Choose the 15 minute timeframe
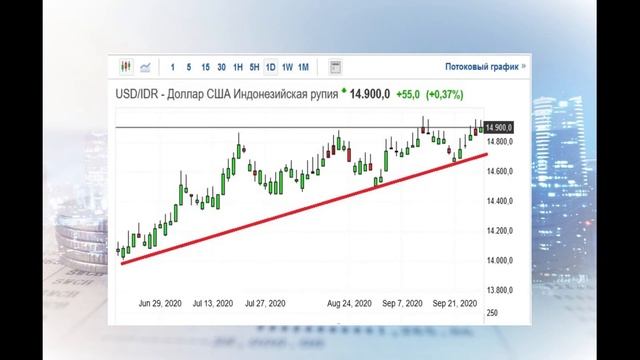The width and height of the screenshot is (640, 360). coord(205,67)
